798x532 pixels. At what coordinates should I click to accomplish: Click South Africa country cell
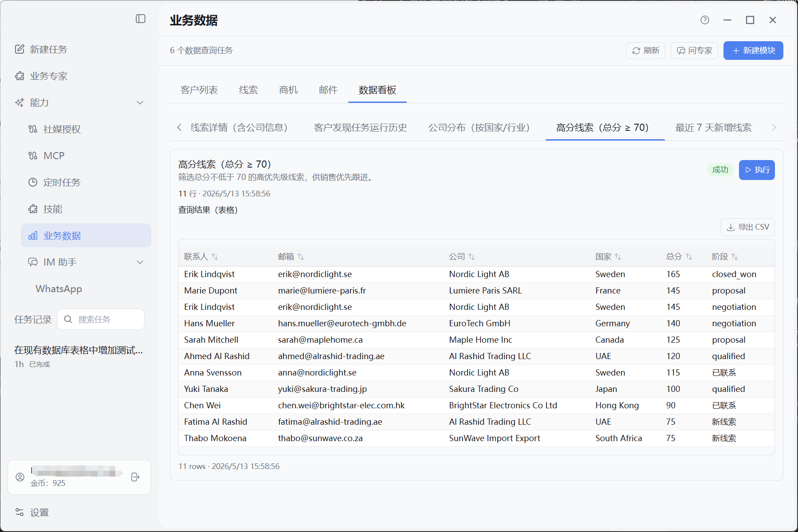pyautogui.click(x=619, y=438)
